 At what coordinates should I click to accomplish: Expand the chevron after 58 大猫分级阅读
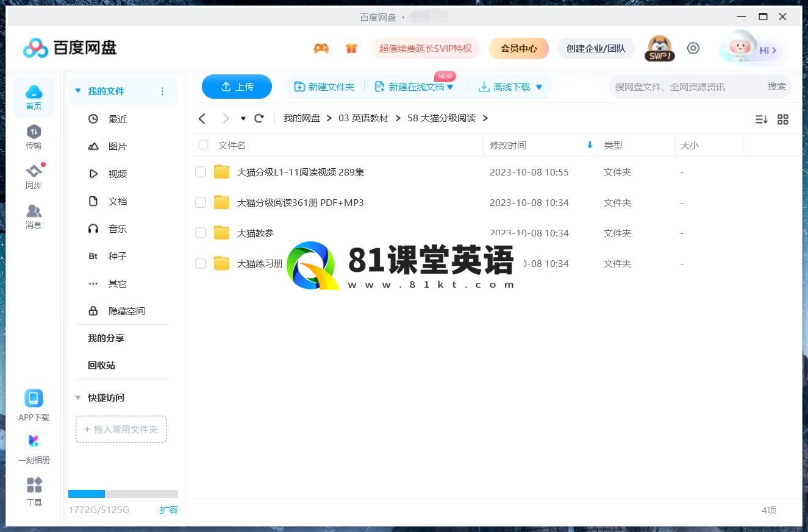(485, 118)
